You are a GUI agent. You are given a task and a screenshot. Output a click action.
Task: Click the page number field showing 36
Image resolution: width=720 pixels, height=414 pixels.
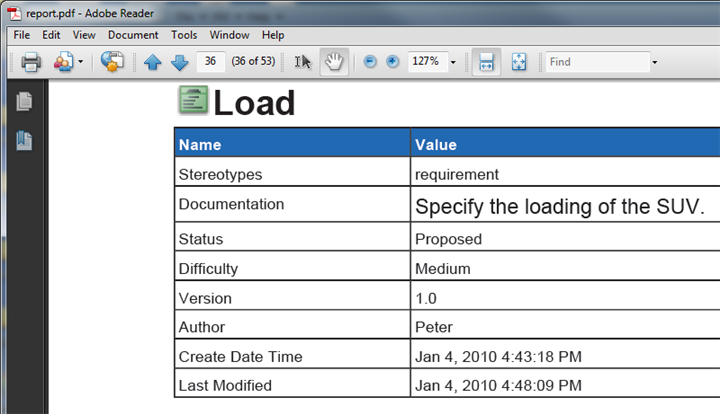click(210, 62)
